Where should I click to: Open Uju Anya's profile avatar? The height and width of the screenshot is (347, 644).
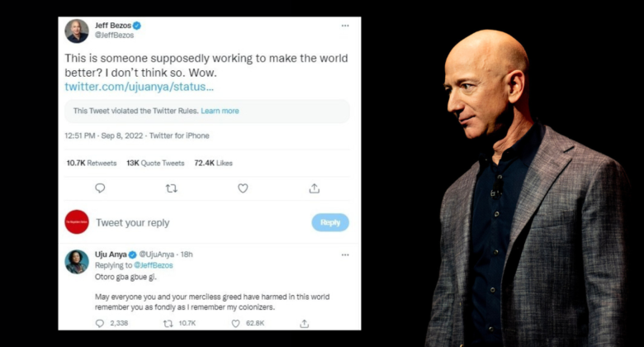[x=77, y=262]
